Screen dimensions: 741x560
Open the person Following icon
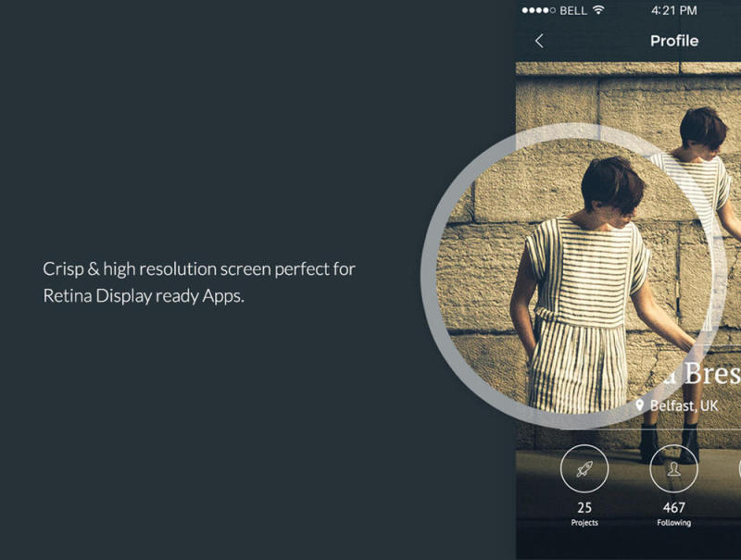(x=674, y=469)
